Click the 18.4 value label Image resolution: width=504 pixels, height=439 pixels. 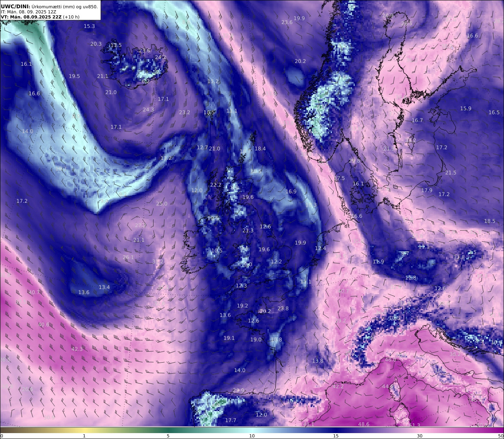[260, 149]
